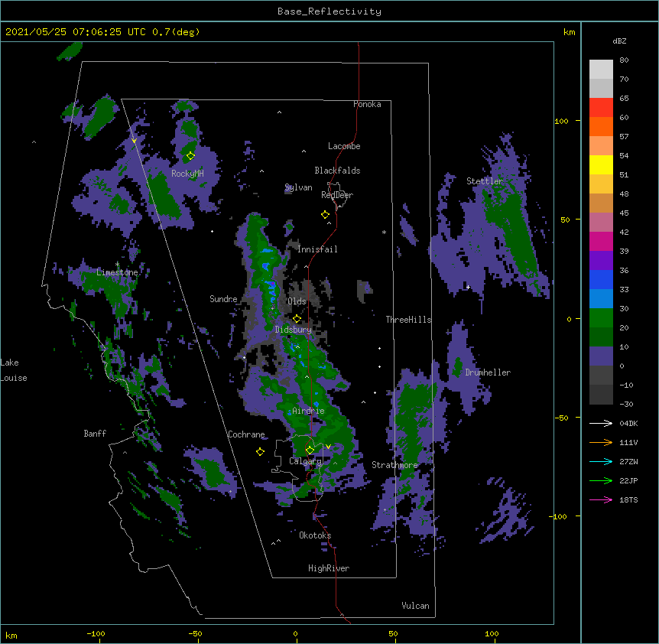Click the Stettler city label
This screenshot has width=659, height=644.
tap(485, 181)
